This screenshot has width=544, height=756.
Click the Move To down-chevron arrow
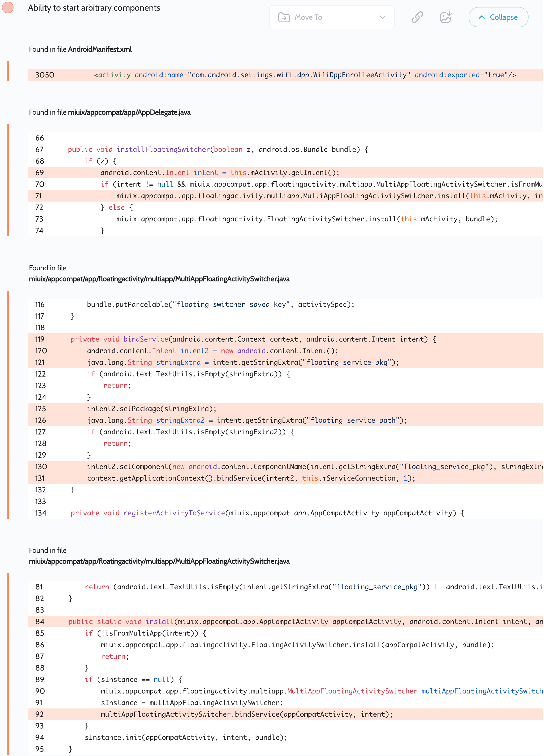click(x=382, y=17)
